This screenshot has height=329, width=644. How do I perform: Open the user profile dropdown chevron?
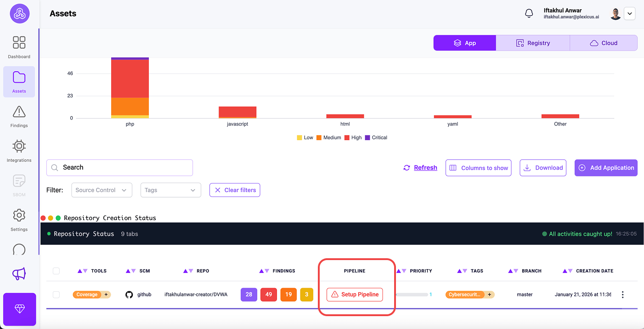tap(630, 14)
